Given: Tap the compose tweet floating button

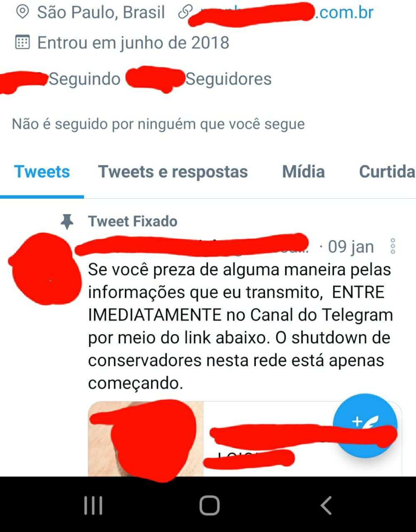Looking at the screenshot, I should (x=365, y=425).
